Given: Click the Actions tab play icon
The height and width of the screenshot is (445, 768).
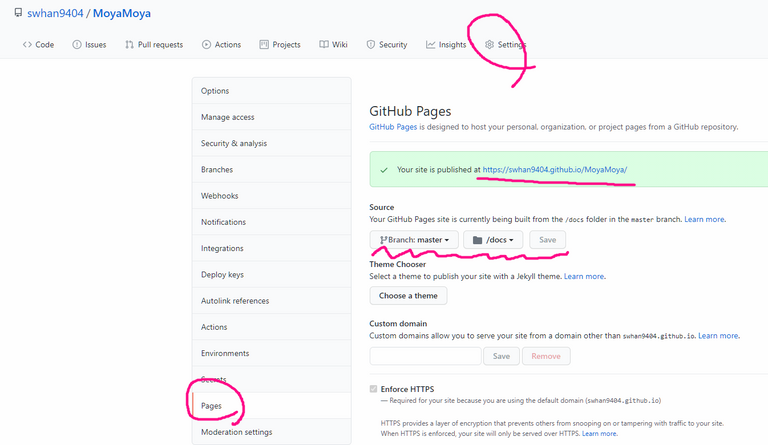Looking at the screenshot, I should 206,45.
